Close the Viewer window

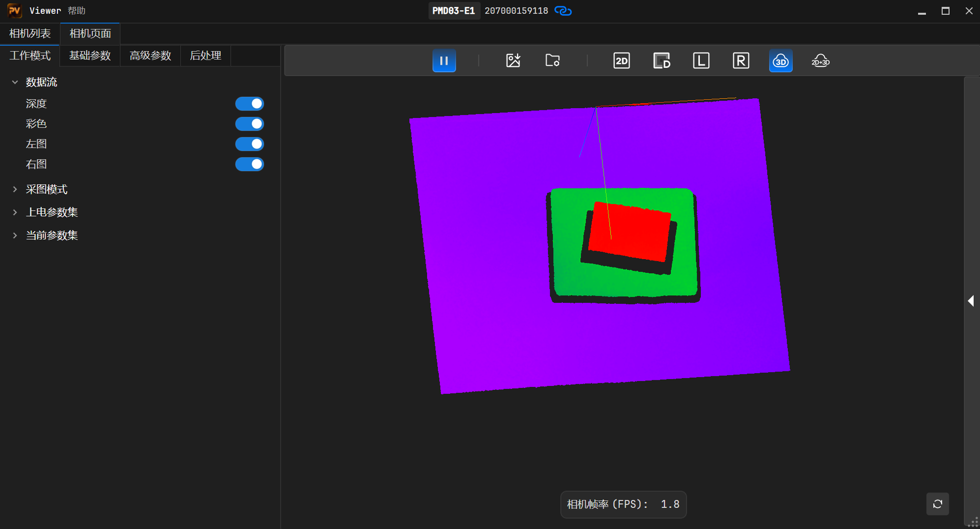coord(969,11)
